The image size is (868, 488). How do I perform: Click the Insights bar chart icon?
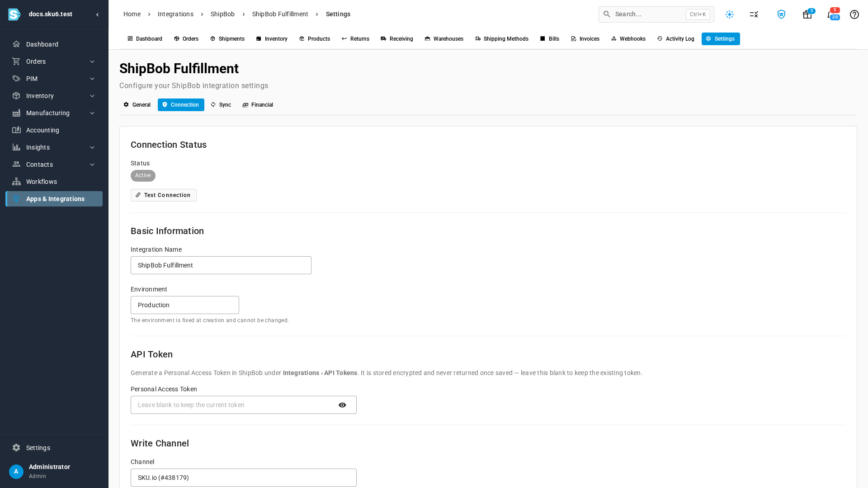[16, 147]
